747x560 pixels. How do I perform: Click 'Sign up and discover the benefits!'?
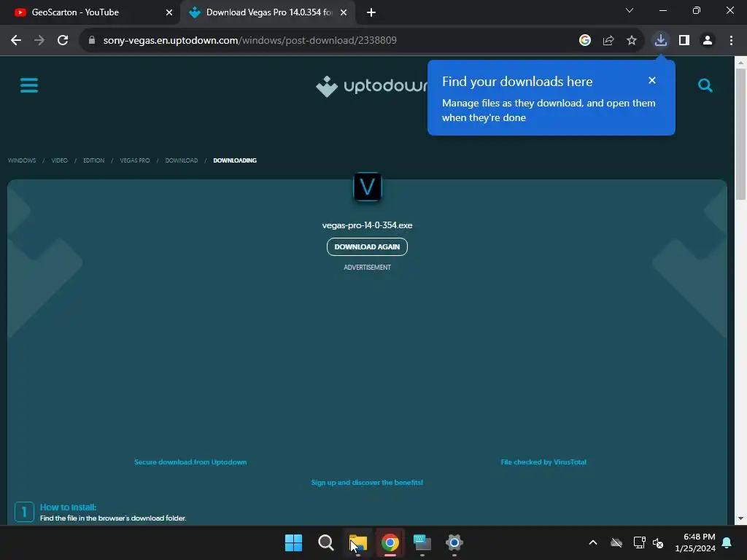[x=367, y=483]
